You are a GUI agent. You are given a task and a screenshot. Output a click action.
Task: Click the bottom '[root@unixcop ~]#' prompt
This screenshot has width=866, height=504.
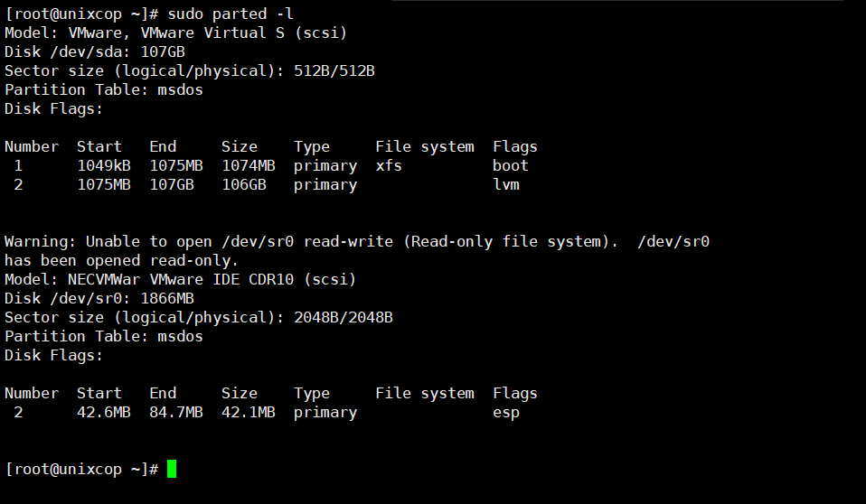coord(81,469)
